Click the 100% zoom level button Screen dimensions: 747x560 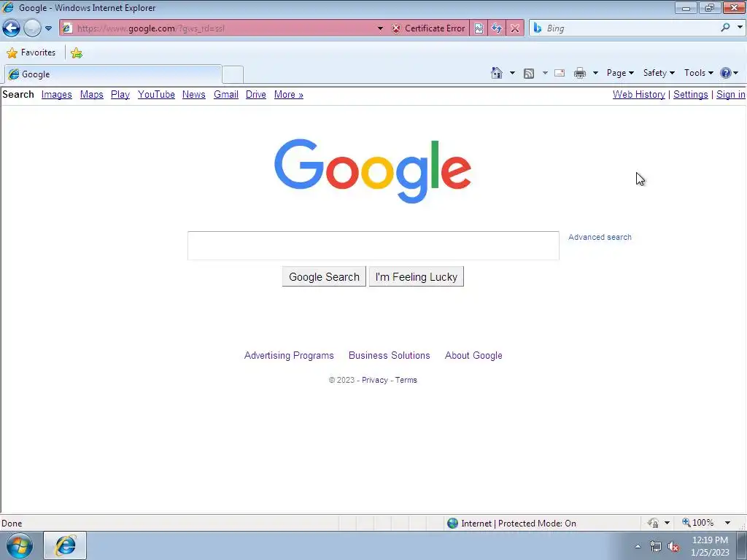tap(698, 523)
